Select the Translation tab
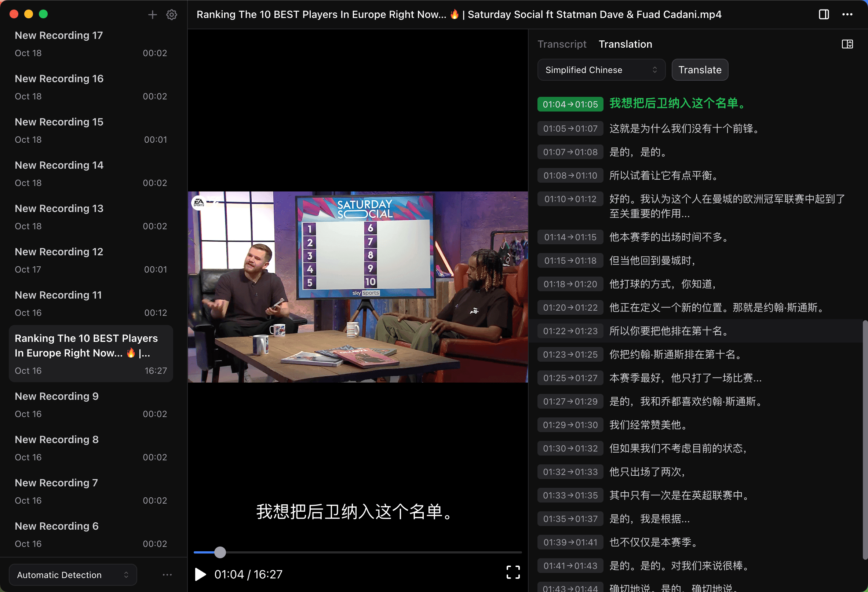 point(625,44)
